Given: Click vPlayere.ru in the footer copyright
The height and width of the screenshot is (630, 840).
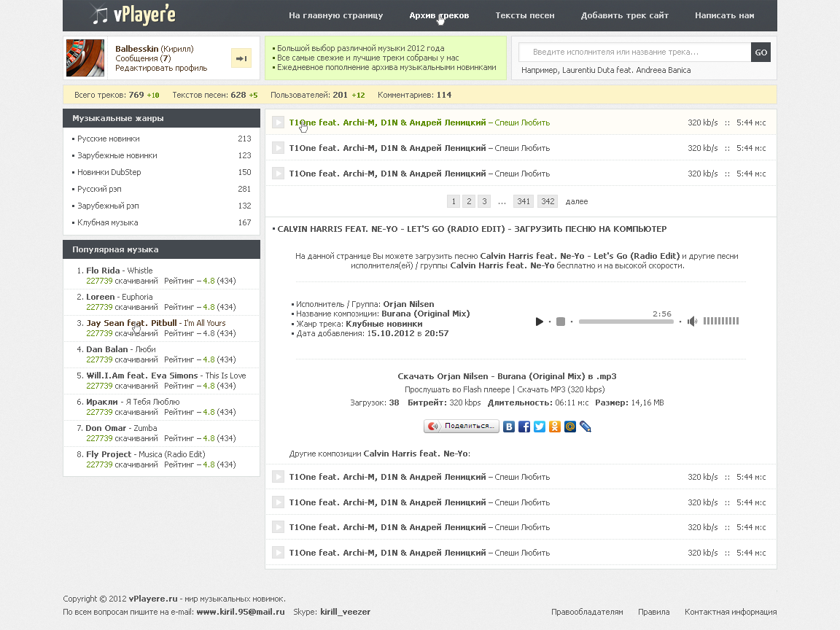Looking at the screenshot, I should [x=153, y=599].
